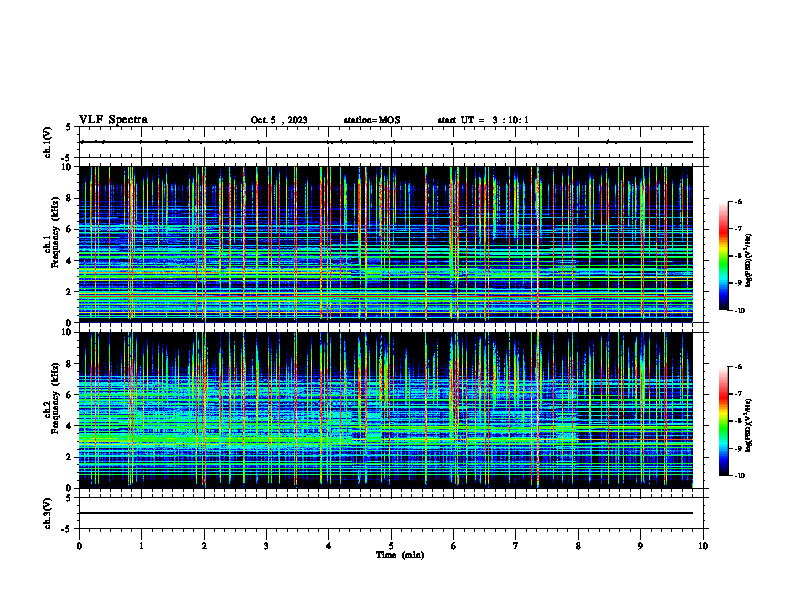Click the "4" kHz tick of ch.2 spectrogram

point(70,426)
